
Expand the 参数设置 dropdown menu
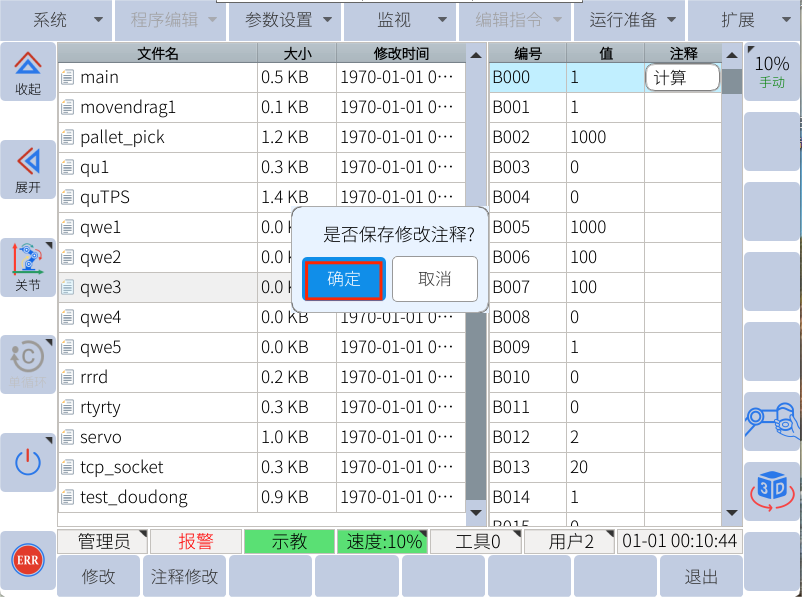(x=285, y=20)
